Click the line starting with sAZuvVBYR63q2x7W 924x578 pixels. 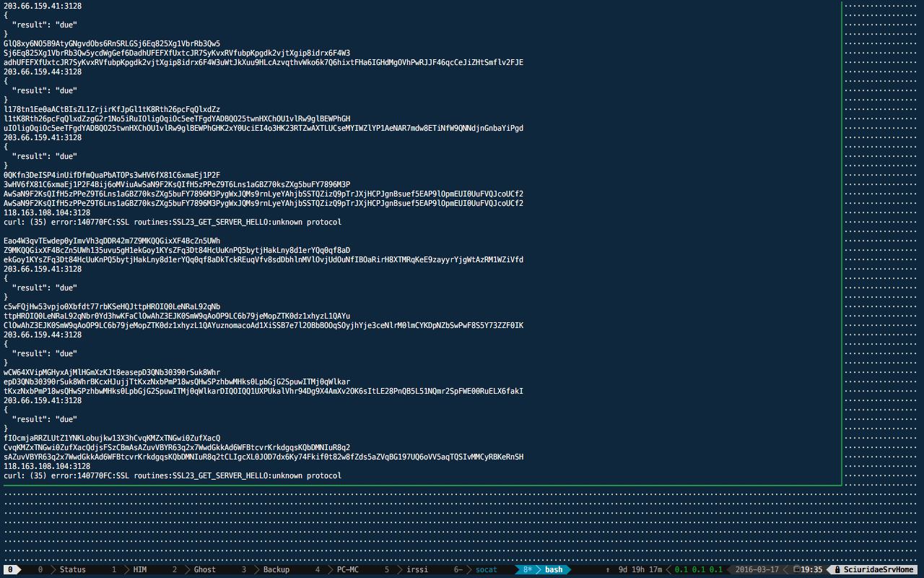coord(263,457)
